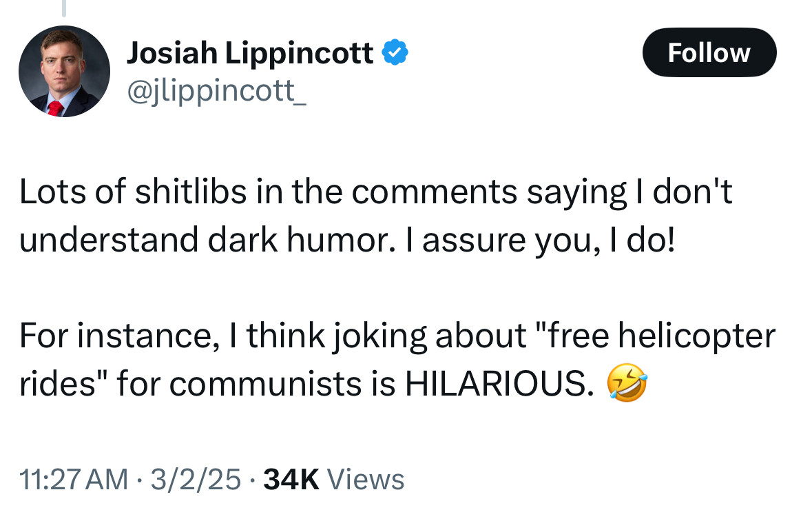Click the bold 34K view count
This screenshot has width=812, height=521.
click(x=291, y=479)
